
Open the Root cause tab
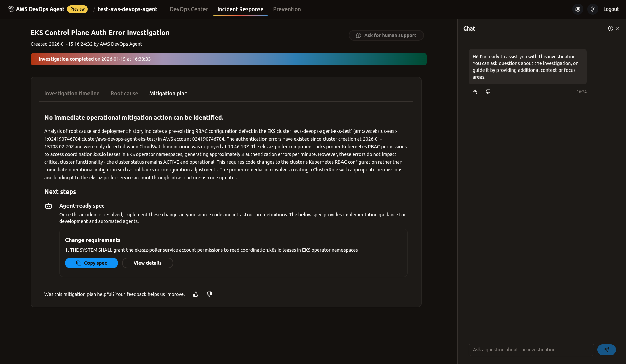tap(124, 93)
